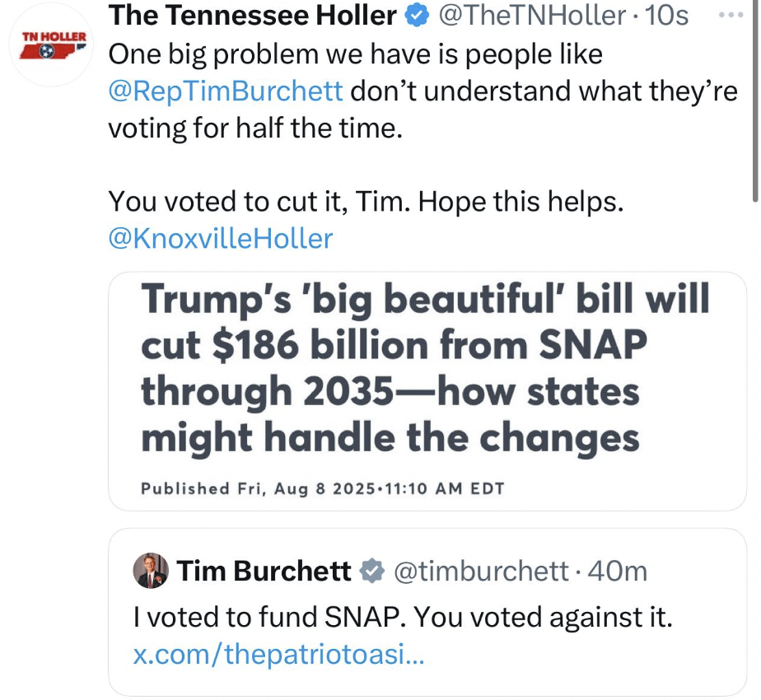
Task: Open the @RepTimBurchett mention
Action: [x=226, y=91]
